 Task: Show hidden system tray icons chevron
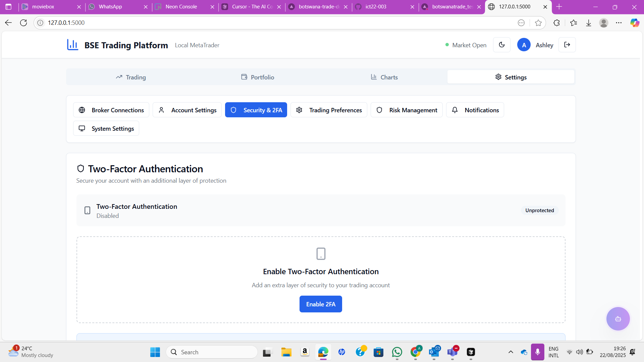pyautogui.click(x=511, y=352)
